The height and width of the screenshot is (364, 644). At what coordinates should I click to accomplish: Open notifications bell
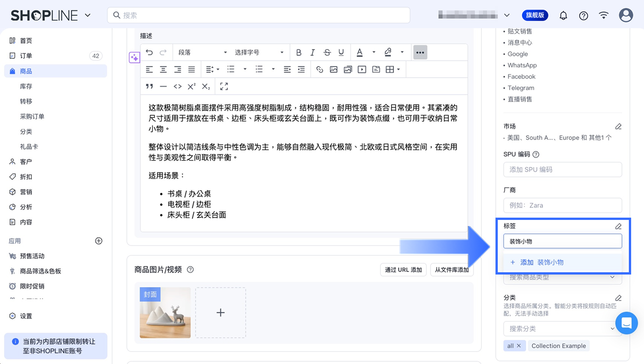pos(563,16)
